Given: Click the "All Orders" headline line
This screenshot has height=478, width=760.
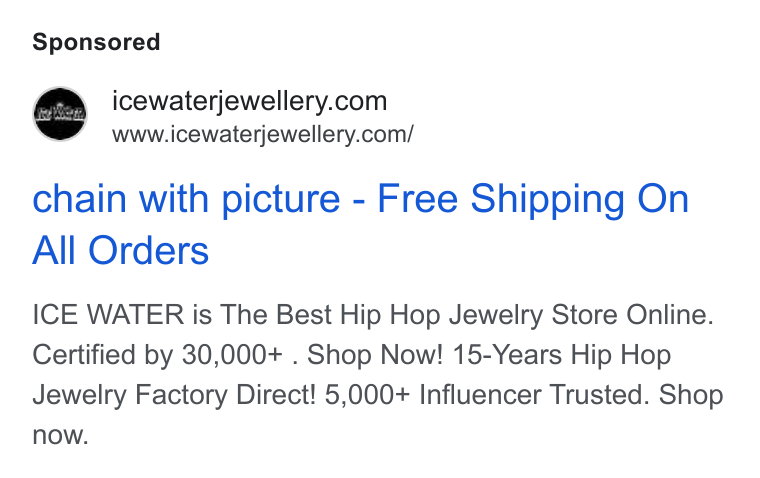Looking at the screenshot, I should (x=121, y=251).
